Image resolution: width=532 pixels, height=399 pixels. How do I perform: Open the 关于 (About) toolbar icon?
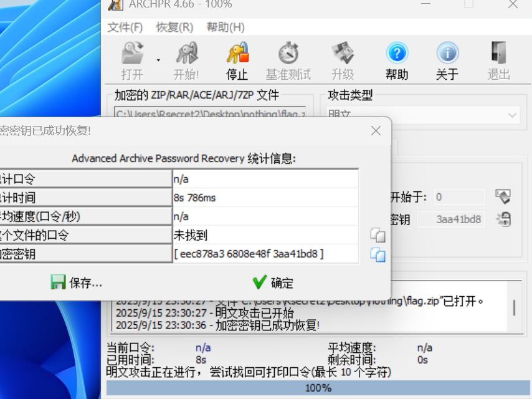pos(447,60)
